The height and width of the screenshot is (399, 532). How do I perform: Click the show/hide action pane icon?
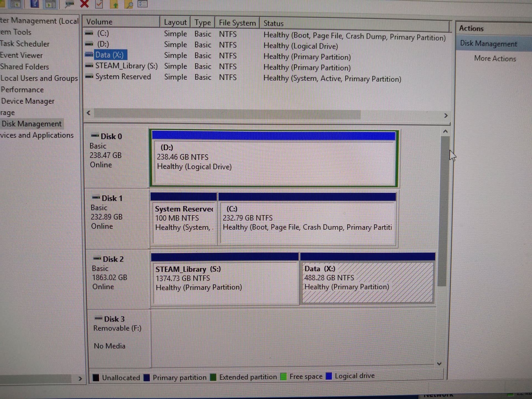[51, 4]
